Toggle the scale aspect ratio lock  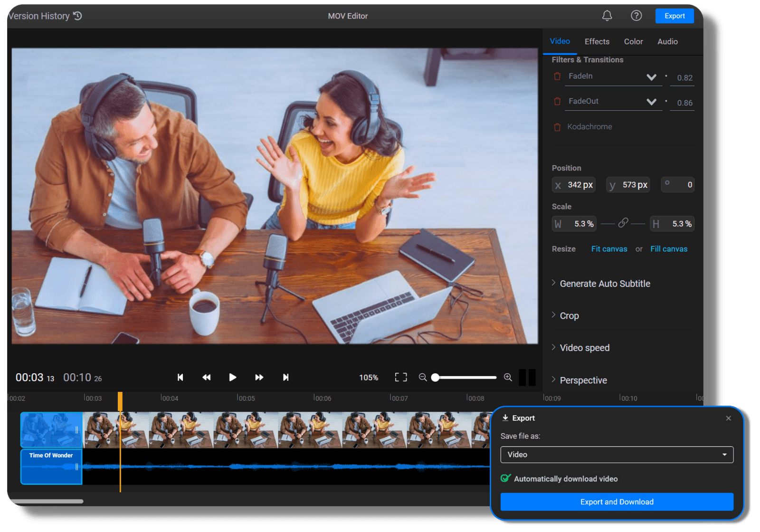[x=624, y=223]
